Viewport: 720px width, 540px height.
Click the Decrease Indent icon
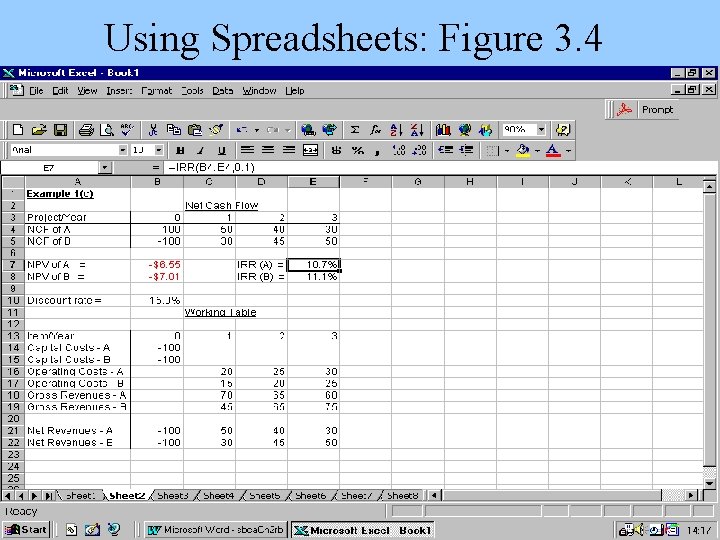(x=445, y=150)
